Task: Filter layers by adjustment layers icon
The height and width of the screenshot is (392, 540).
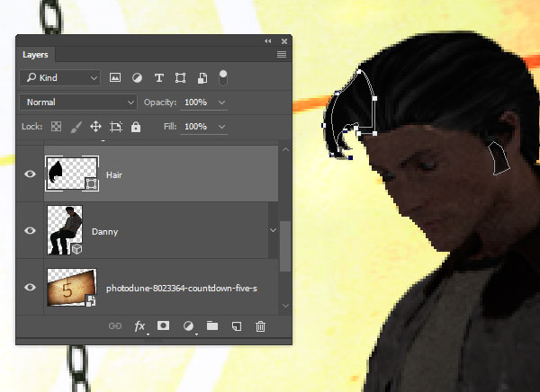Action: pyautogui.click(x=137, y=78)
